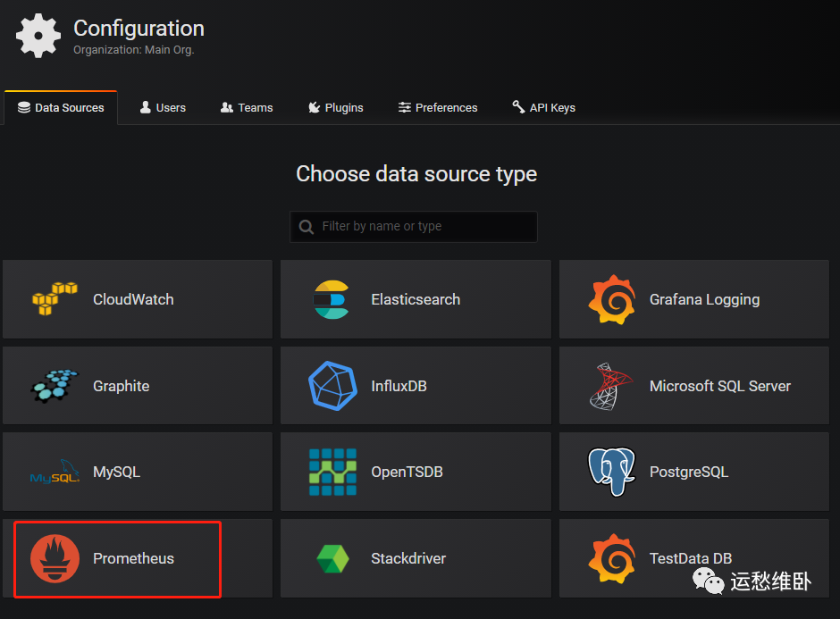Click the Configuration gear icon
840x619 pixels.
(x=38, y=36)
